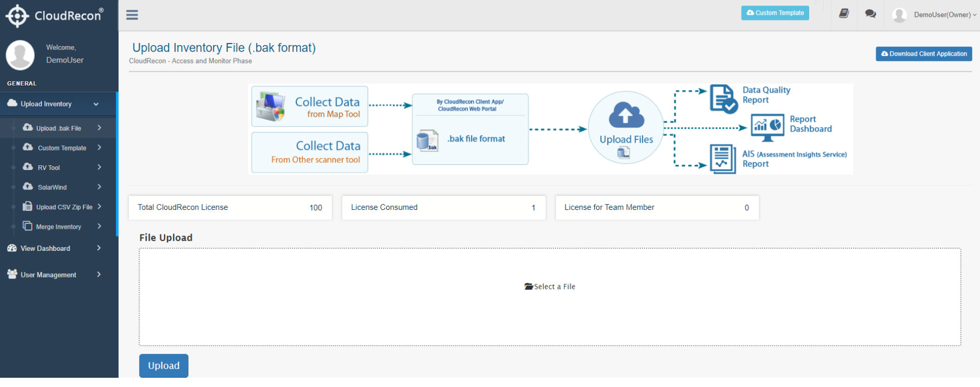Click the Map Tool image in diagram
Image resolution: width=980 pixels, height=387 pixels.
coord(271,106)
